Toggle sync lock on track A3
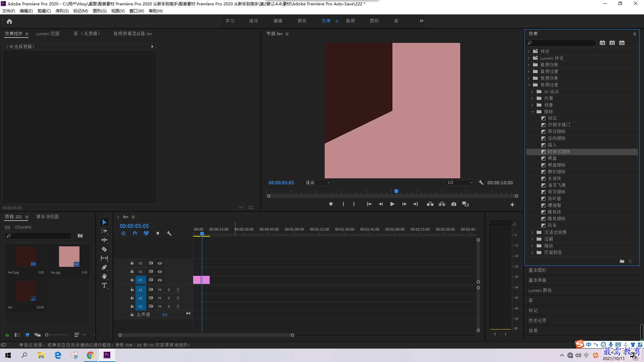Viewport: 644px width, 362px height. [151, 306]
